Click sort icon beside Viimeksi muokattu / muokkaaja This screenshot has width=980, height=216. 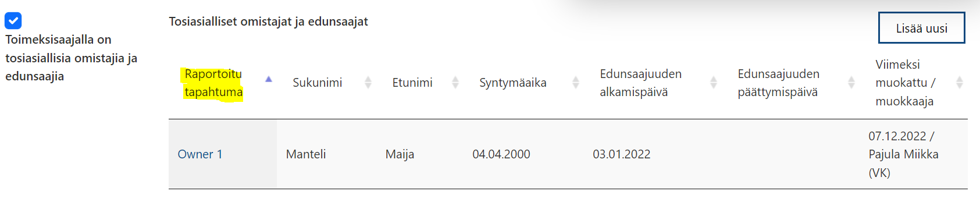tap(960, 83)
